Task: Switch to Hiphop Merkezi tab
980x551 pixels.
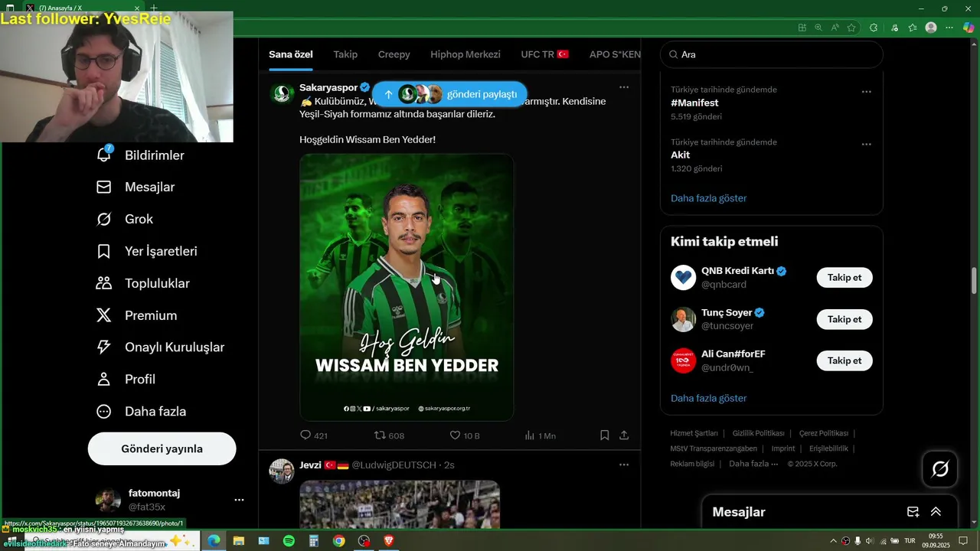Action: (x=465, y=54)
